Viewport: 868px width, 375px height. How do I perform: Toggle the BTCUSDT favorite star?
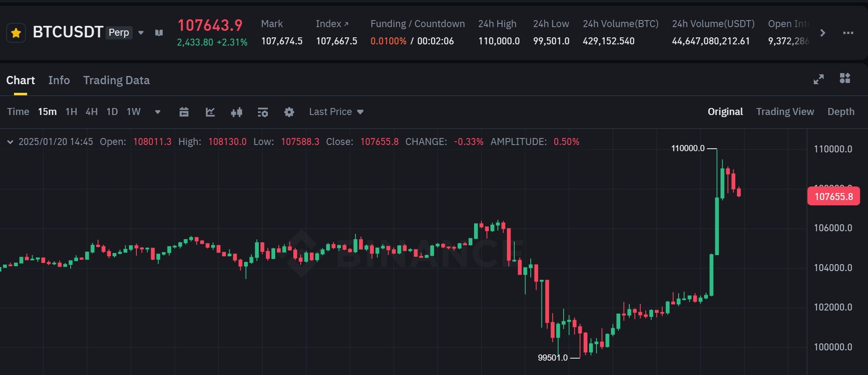tap(16, 33)
